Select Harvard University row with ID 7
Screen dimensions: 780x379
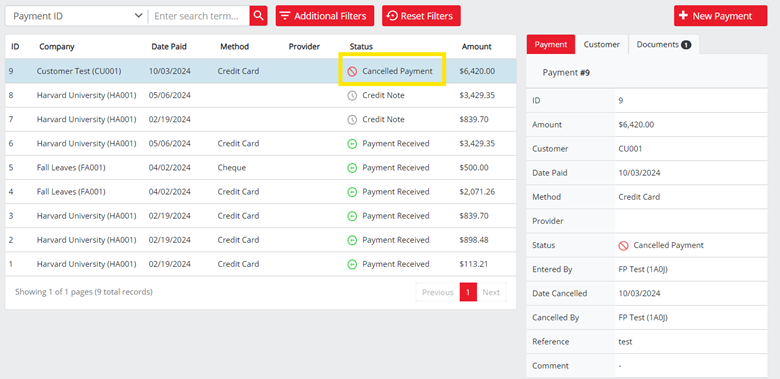click(x=261, y=119)
